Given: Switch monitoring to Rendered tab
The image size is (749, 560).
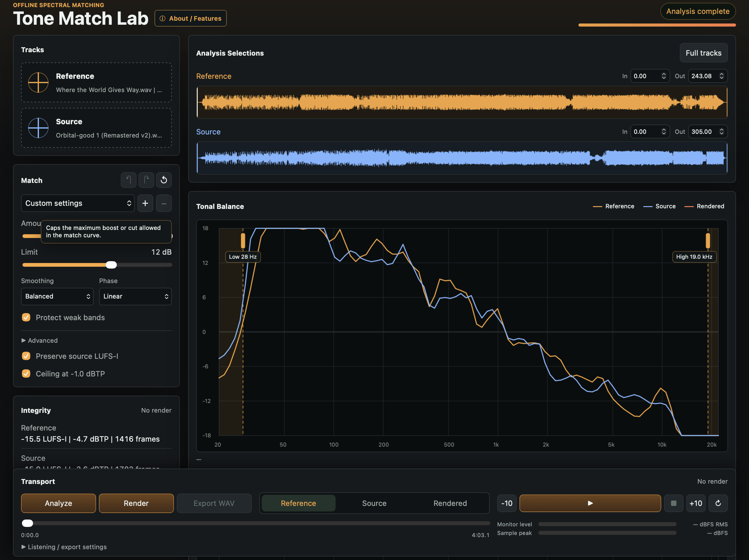Looking at the screenshot, I should pos(450,503).
